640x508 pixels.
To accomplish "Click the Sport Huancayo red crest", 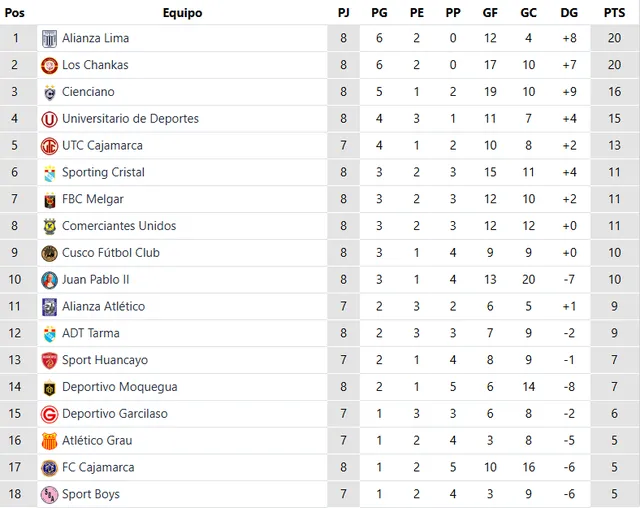I will pos(49,361).
